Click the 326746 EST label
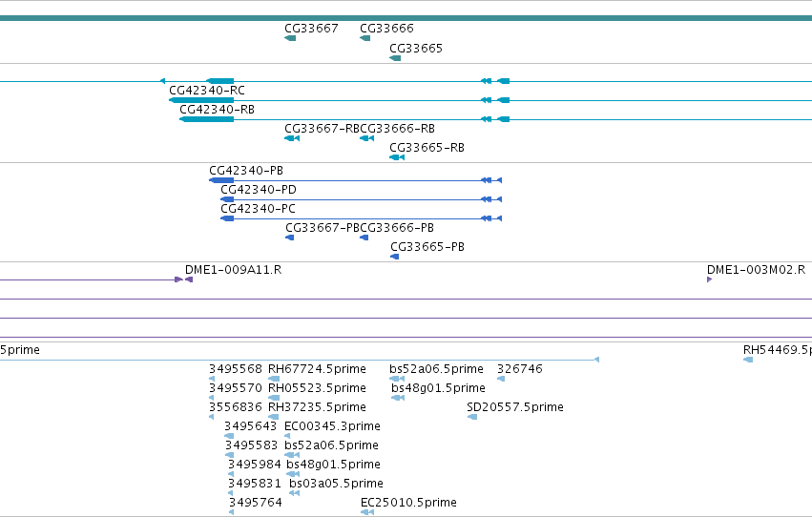812x517 pixels. pyautogui.click(x=520, y=369)
